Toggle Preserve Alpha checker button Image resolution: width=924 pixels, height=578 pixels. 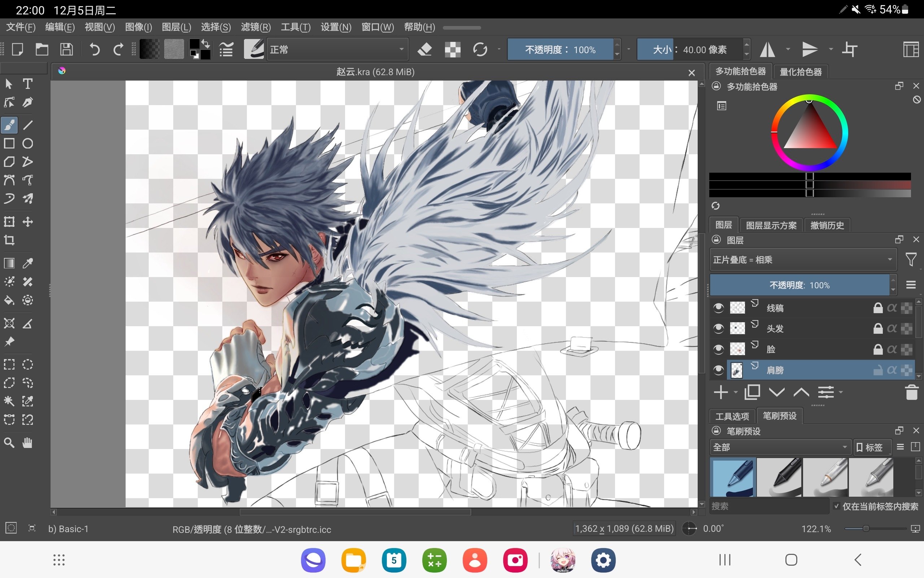coord(453,49)
